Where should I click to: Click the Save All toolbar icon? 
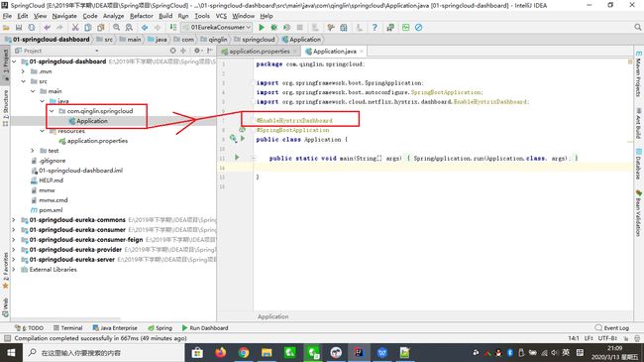coord(19,28)
